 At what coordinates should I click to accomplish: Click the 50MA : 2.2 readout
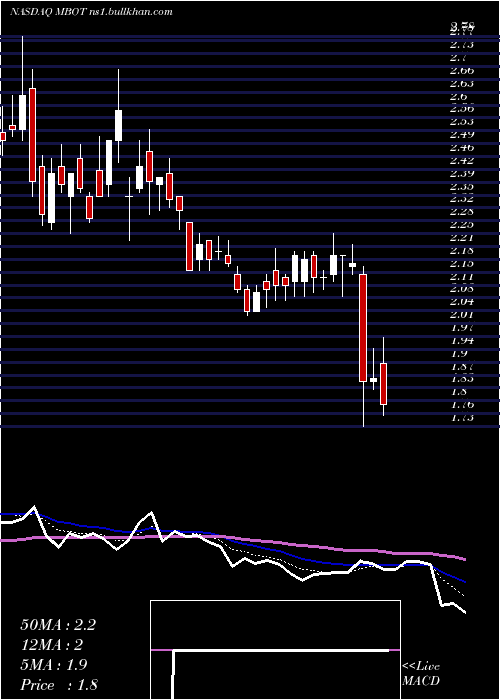coord(58,625)
